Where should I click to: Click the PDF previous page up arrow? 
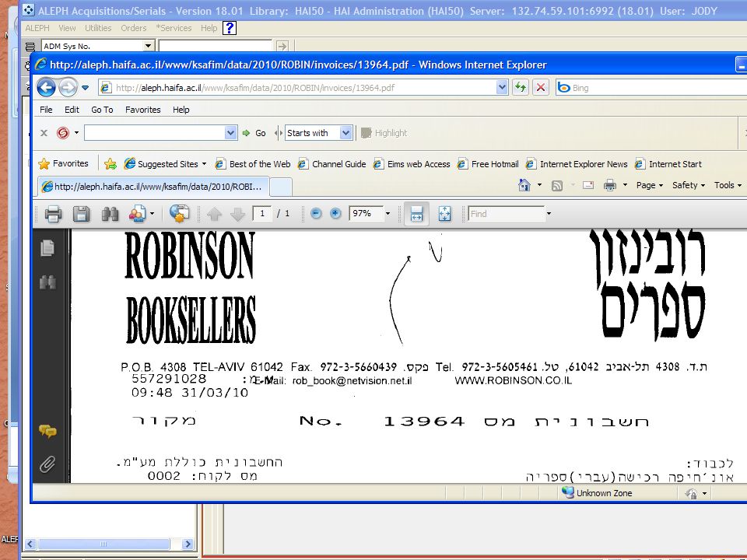215,215
